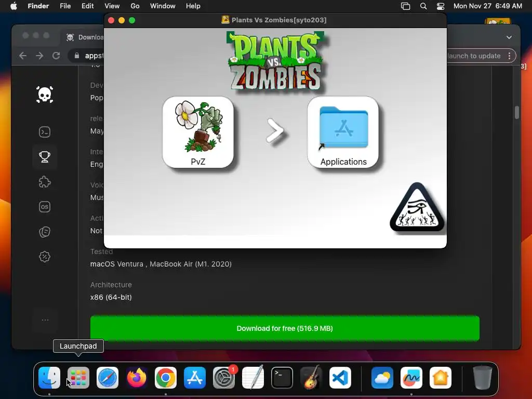
Task: Open the Apple menu
Action: point(14,6)
